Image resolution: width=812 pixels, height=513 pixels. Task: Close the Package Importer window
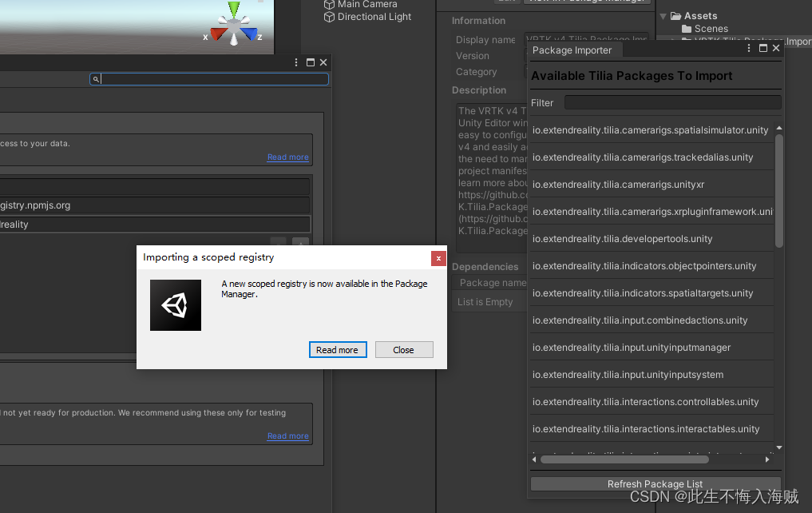776,48
